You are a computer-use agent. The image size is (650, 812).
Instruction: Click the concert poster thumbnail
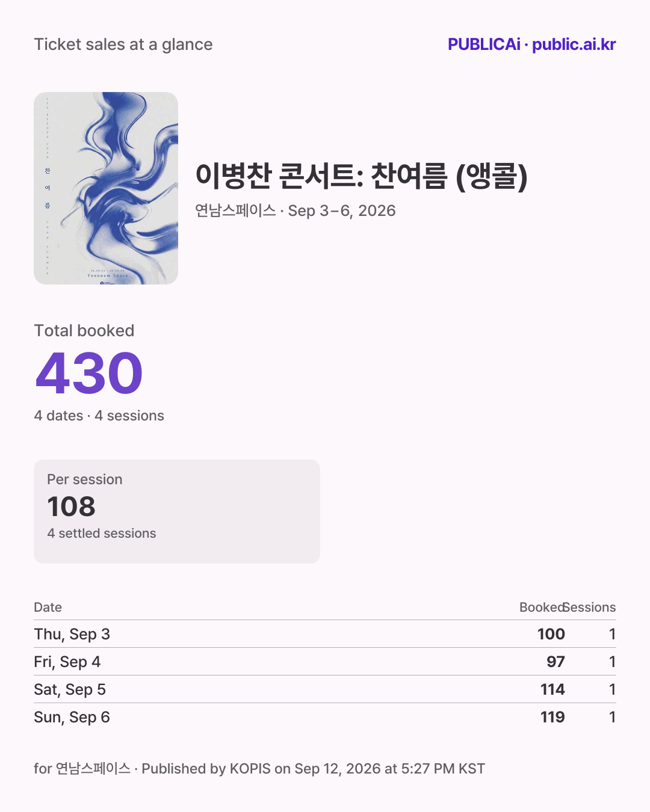(106, 188)
